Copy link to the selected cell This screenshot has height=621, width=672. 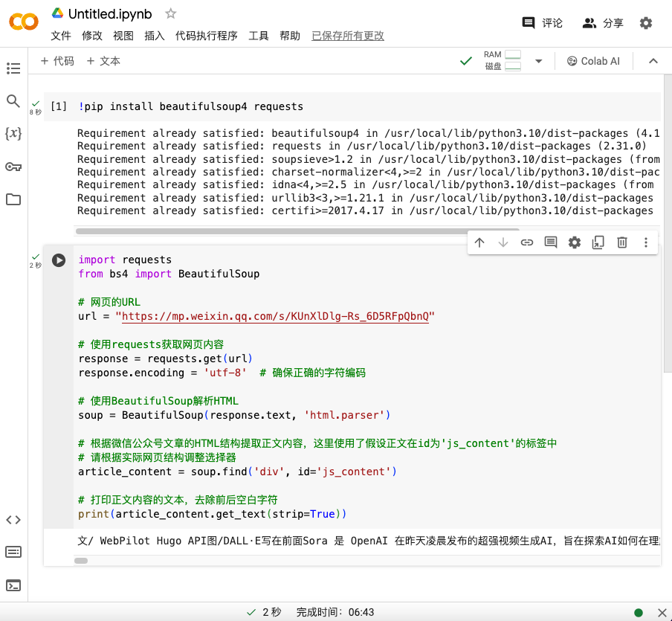click(x=527, y=242)
